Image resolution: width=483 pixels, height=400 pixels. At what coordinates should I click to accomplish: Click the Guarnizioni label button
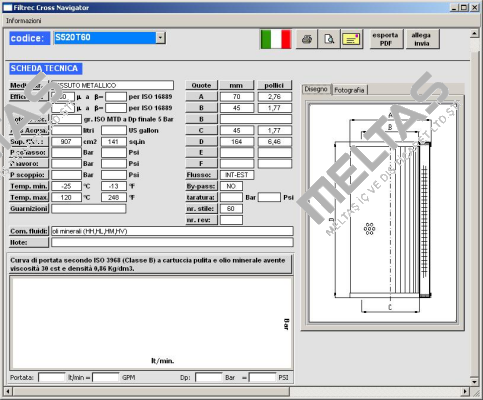29,209
